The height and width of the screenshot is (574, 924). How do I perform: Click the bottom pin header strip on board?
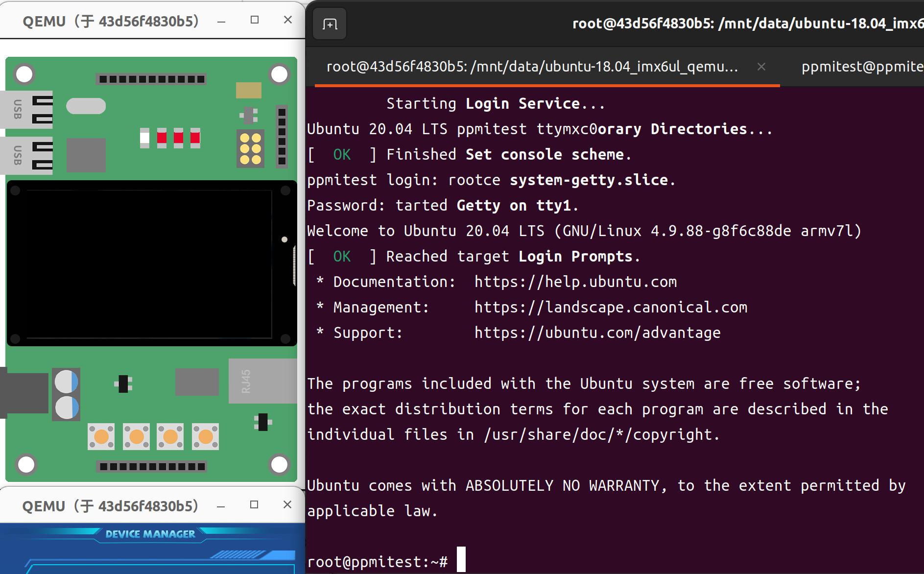(x=151, y=466)
